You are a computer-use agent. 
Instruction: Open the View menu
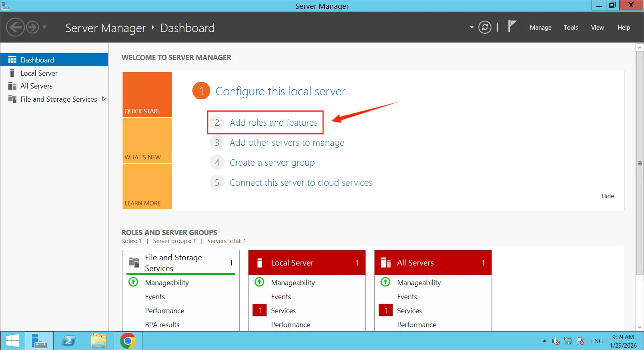(x=597, y=28)
